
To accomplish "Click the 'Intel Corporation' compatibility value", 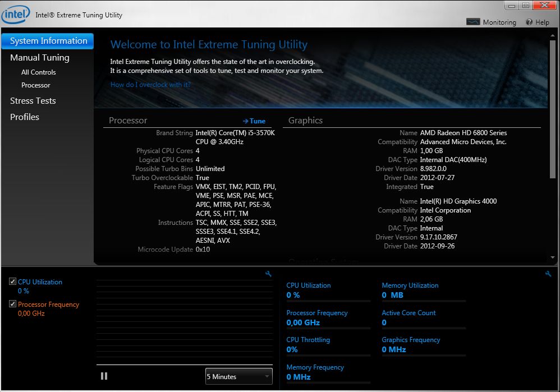I will pos(446,210).
